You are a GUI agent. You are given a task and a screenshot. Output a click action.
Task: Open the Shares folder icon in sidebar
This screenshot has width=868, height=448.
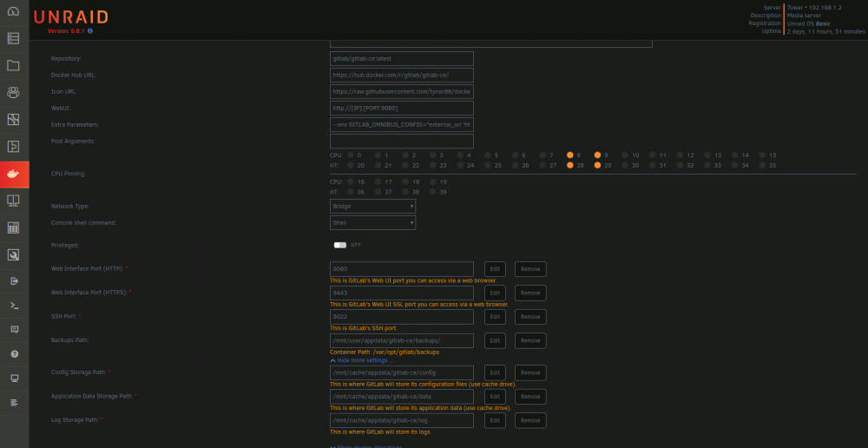pyautogui.click(x=14, y=65)
